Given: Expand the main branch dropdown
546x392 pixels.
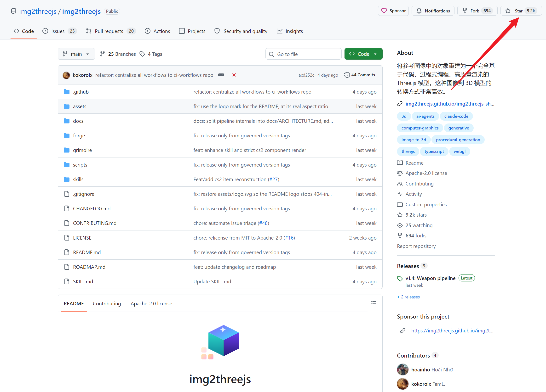Looking at the screenshot, I should click(76, 54).
